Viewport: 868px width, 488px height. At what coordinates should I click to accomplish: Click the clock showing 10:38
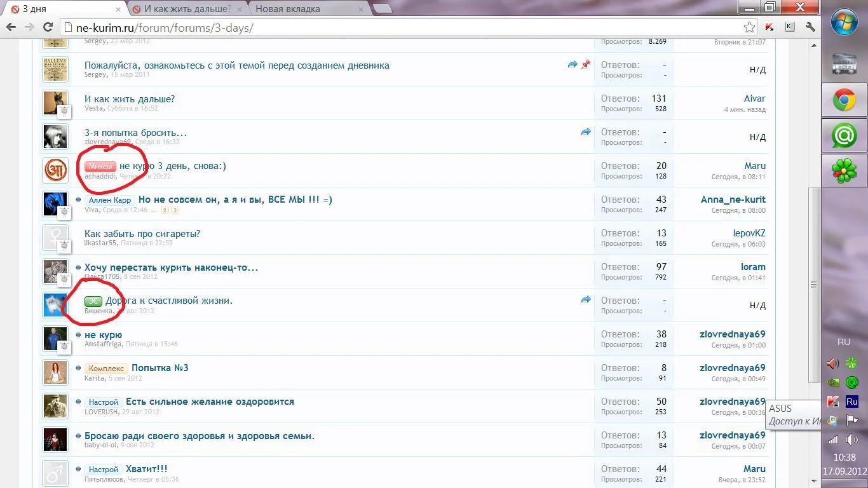coord(844,457)
